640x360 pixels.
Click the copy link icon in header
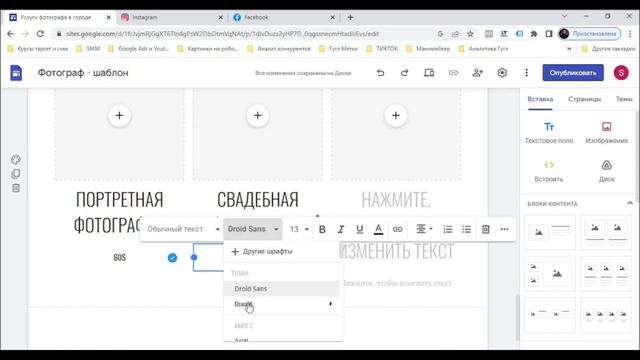pos(453,73)
